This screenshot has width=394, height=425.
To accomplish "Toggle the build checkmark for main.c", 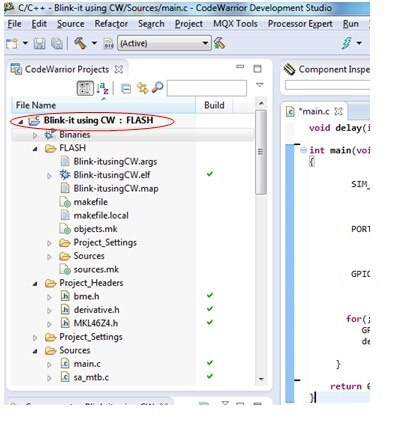I will tap(210, 363).
